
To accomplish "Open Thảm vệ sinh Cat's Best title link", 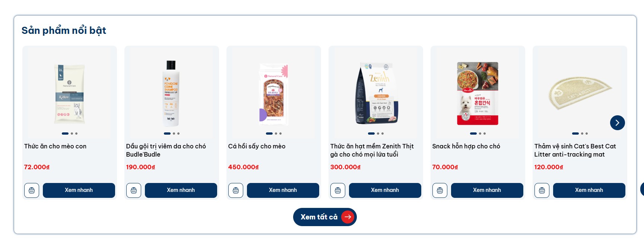I will [x=575, y=150].
